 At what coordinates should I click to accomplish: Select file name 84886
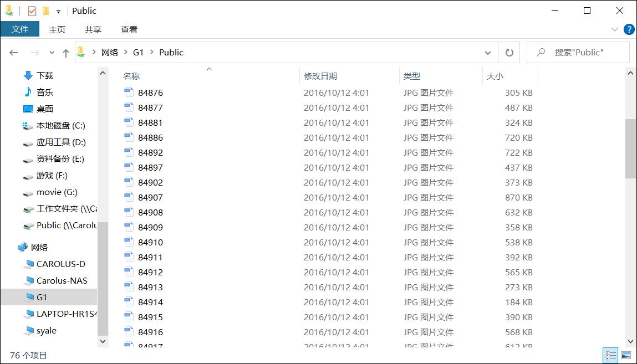pos(150,138)
